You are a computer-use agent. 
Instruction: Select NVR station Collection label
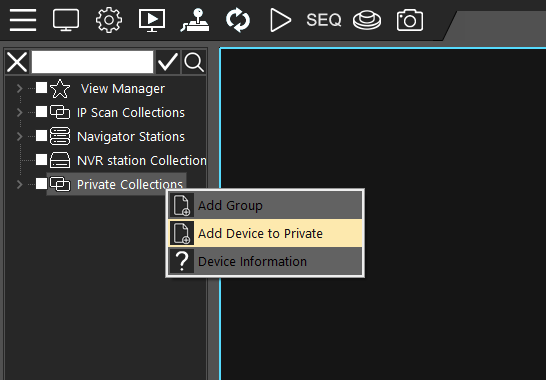141,161
